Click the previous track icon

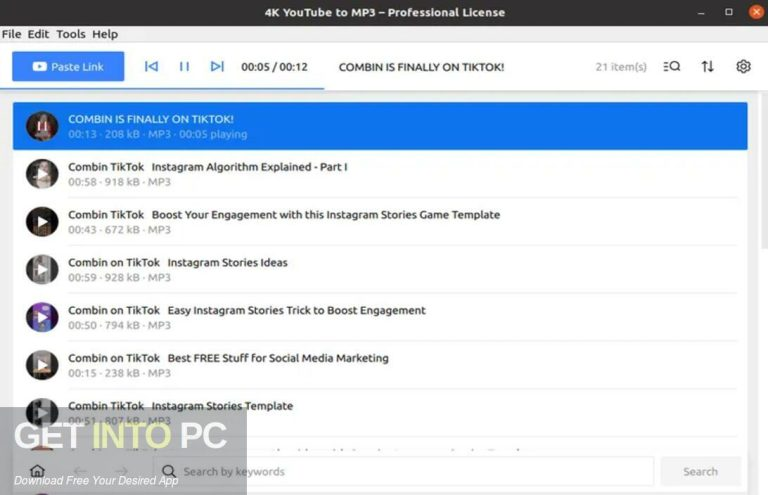(x=151, y=67)
